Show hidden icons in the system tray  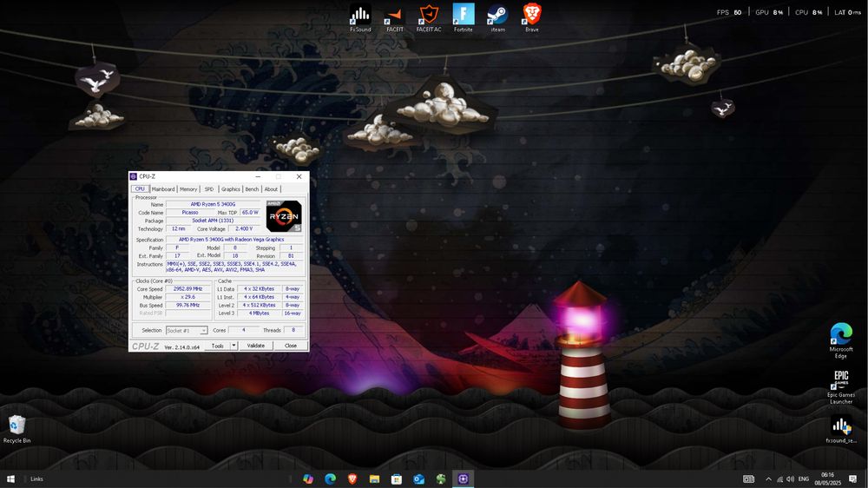pyautogui.click(x=768, y=478)
